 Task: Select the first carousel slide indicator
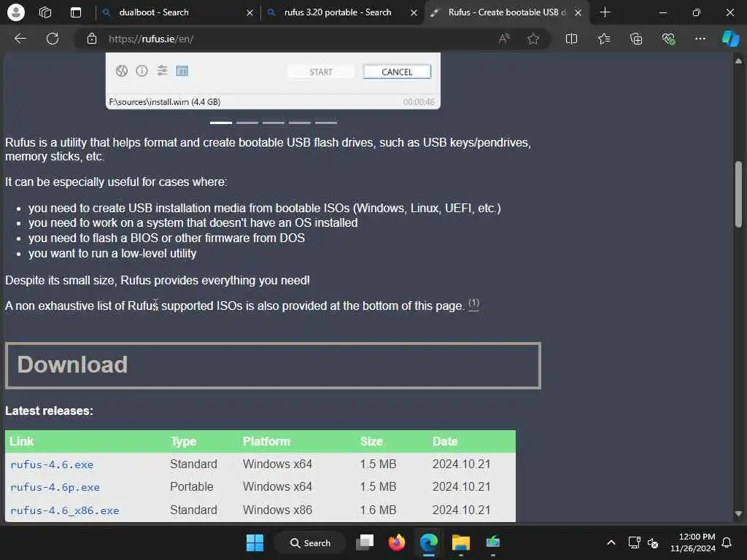[x=220, y=122]
